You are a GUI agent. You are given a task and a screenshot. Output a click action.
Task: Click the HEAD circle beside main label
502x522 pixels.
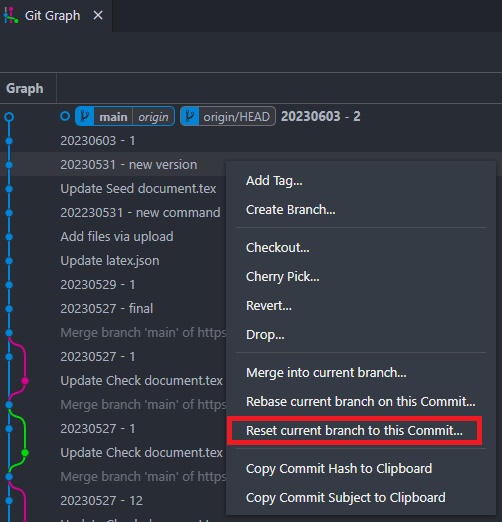pos(65,116)
